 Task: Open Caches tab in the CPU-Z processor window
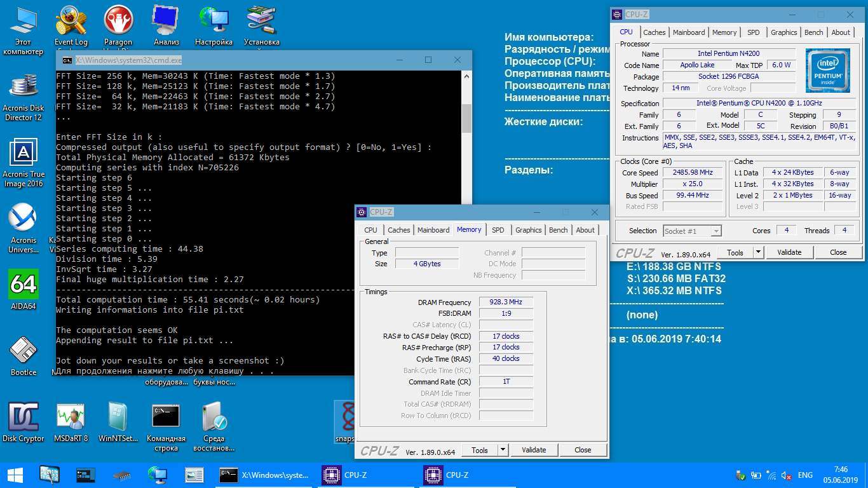coord(654,32)
